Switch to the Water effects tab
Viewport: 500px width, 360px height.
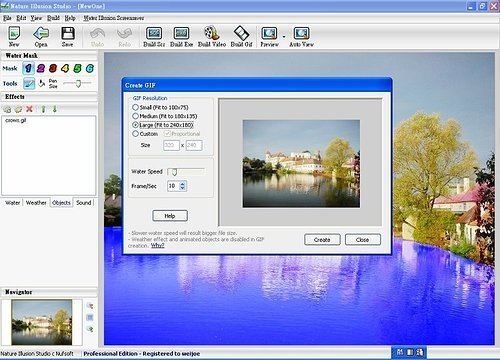pyautogui.click(x=13, y=202)
